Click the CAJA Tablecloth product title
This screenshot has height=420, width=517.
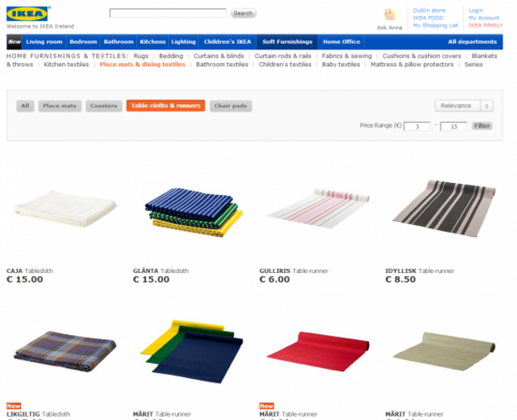(29, 271)
